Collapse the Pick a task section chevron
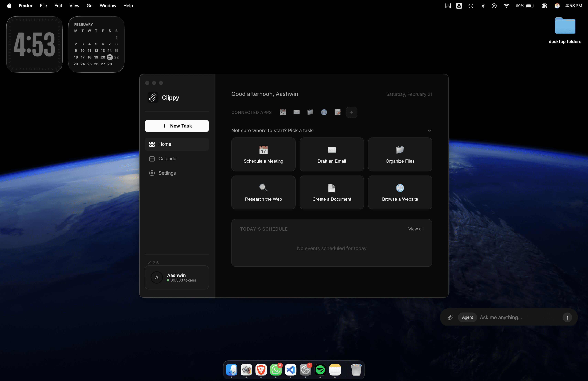 click(429, 130)
